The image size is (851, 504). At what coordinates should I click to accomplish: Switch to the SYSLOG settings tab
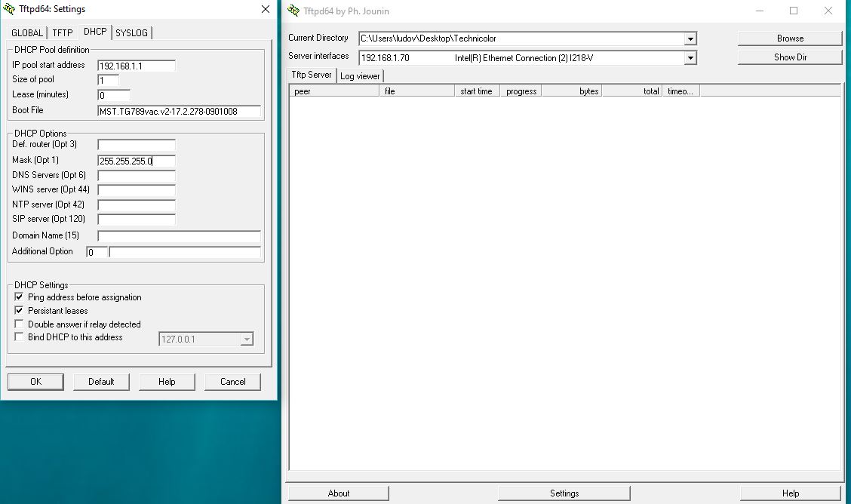(131, 32)
